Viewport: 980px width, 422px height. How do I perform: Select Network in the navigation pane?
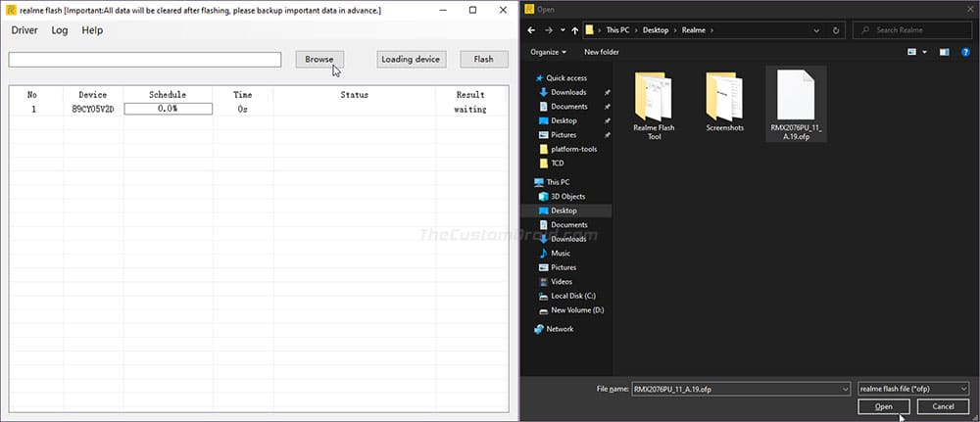pos(560,329)
